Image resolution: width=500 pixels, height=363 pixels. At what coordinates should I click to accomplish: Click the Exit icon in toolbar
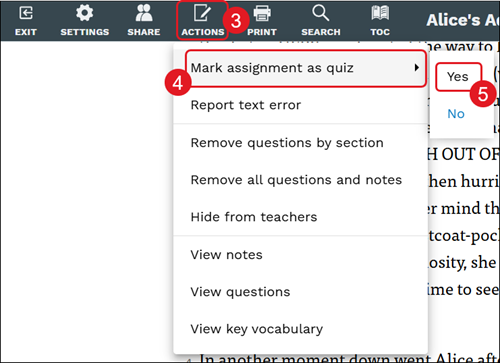26,13
